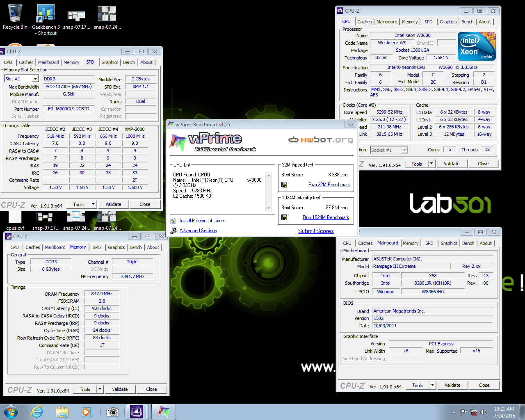Click the DRAM Frequency value 847.9 MHz

tap(102, 294)
